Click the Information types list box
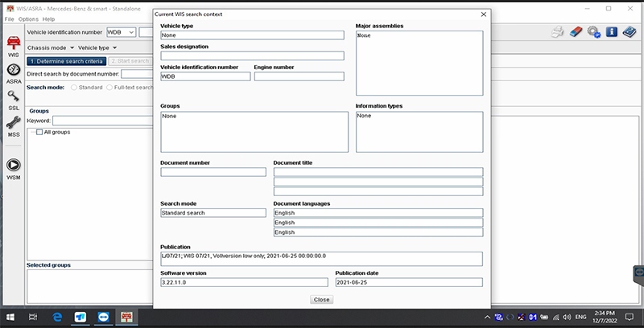644x328 pixels. 419,132
